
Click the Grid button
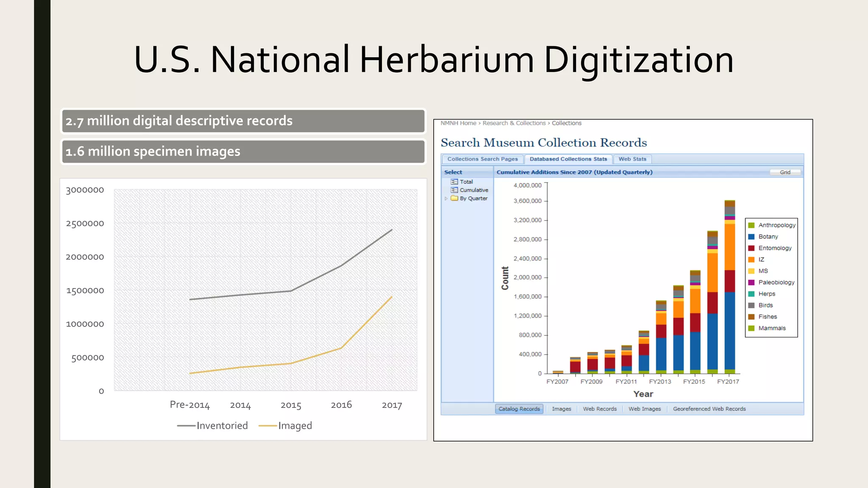click(785, 172)
